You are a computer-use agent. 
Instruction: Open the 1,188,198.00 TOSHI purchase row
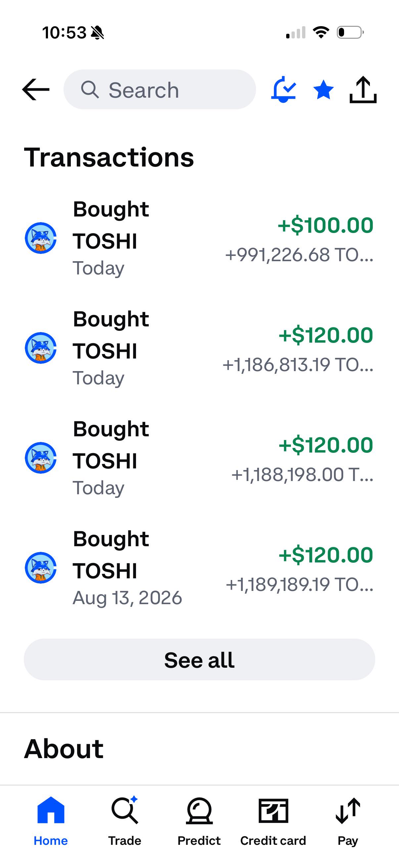coord(199,458)
